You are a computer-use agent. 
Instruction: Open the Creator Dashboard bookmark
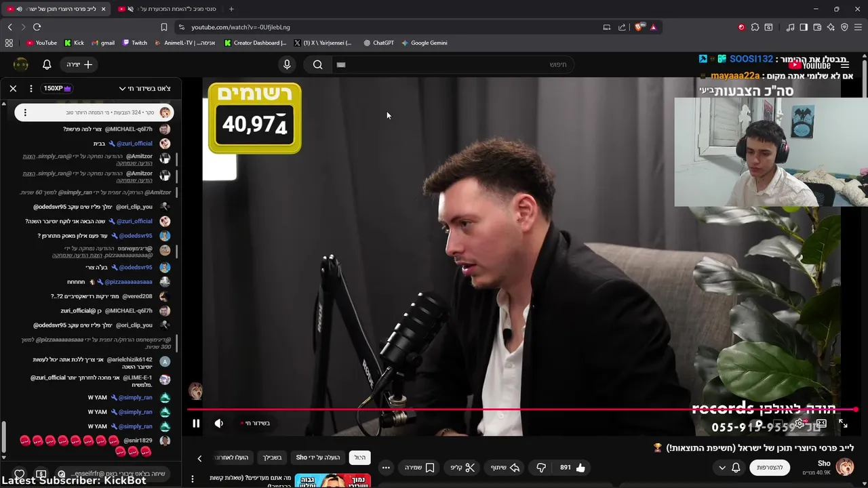click(x=256, y=43)
